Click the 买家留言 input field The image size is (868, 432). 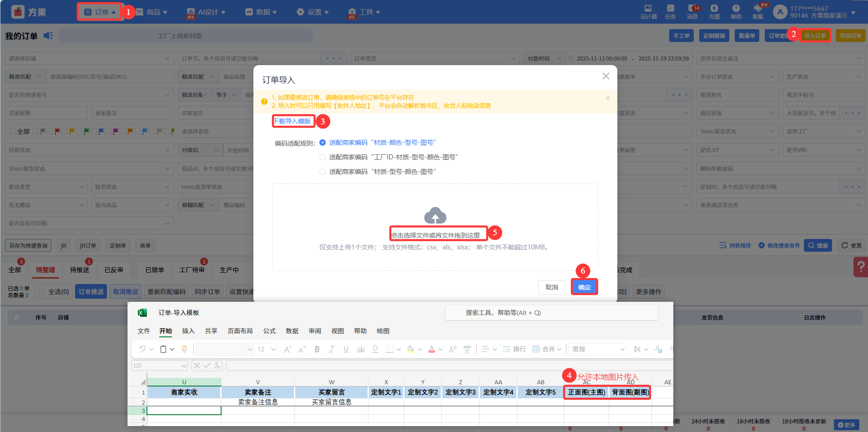pos(214,113)
